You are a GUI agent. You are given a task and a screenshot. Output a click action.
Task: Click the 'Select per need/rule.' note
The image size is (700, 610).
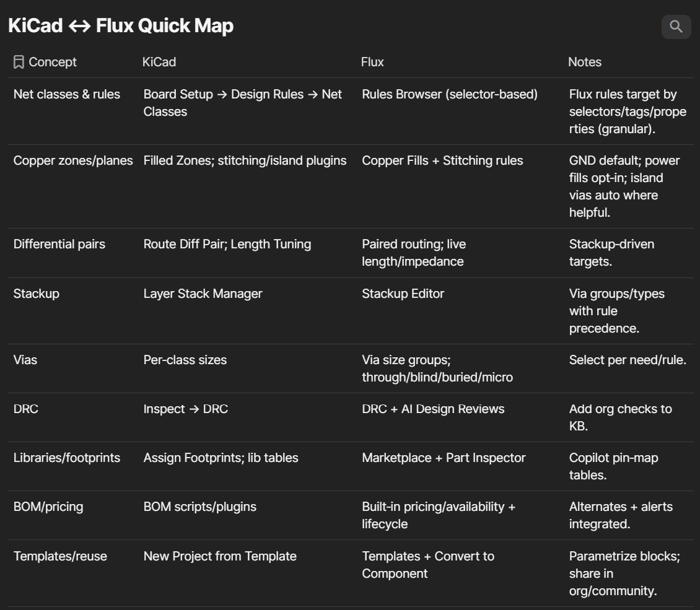coord(628,360)
